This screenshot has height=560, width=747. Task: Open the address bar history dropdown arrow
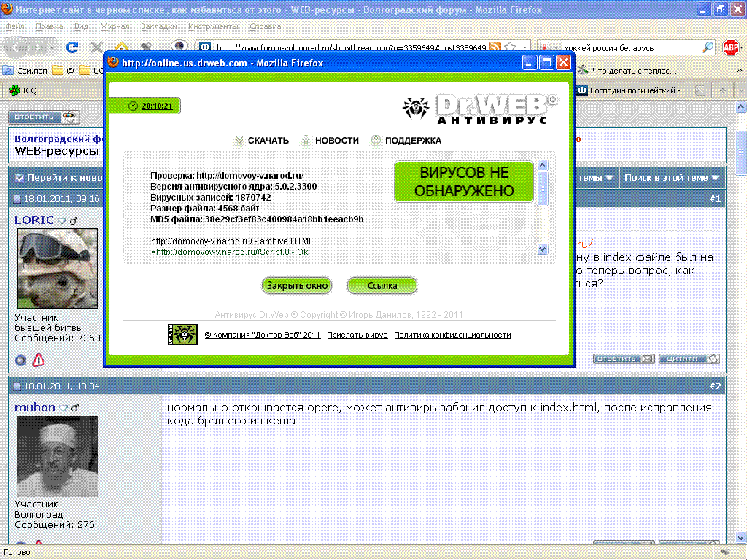click(525, 47)
